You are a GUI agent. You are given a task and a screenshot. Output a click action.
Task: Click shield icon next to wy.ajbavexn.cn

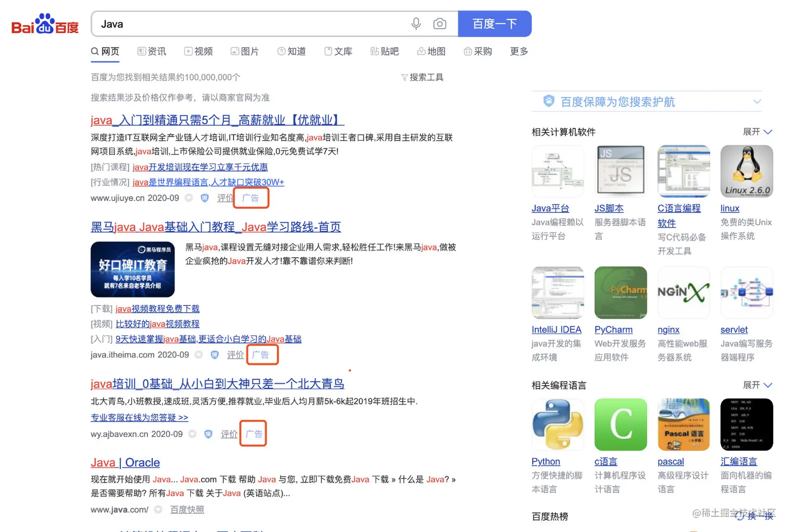[208, 434]
